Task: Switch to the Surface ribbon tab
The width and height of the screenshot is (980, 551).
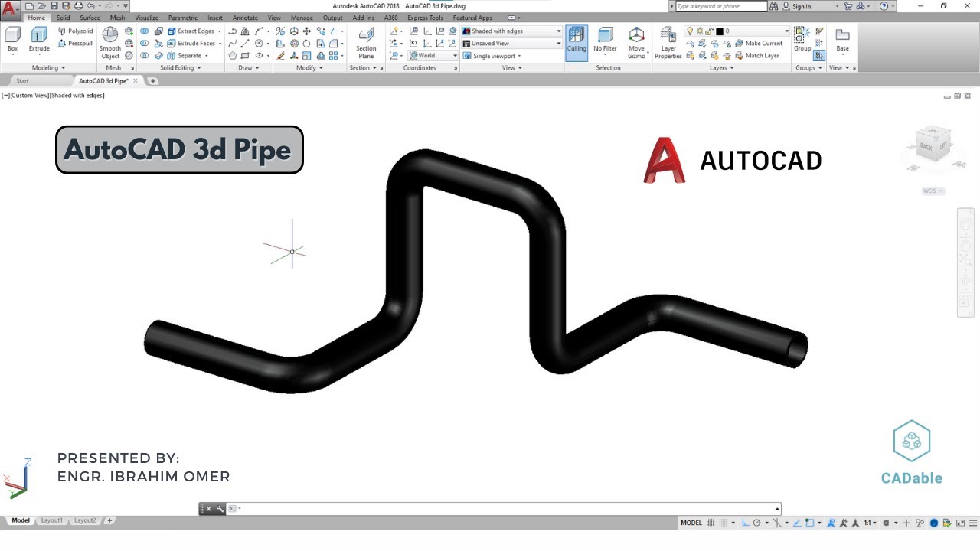Action: click(90, 18)
